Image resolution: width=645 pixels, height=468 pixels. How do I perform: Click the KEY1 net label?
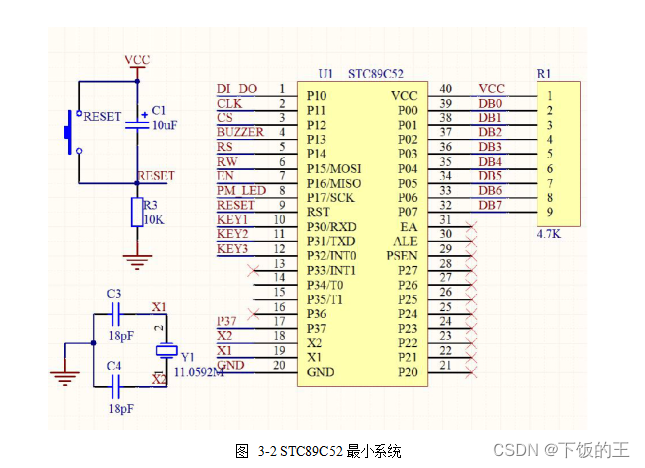pyautogui.click(x=232, y=220)
